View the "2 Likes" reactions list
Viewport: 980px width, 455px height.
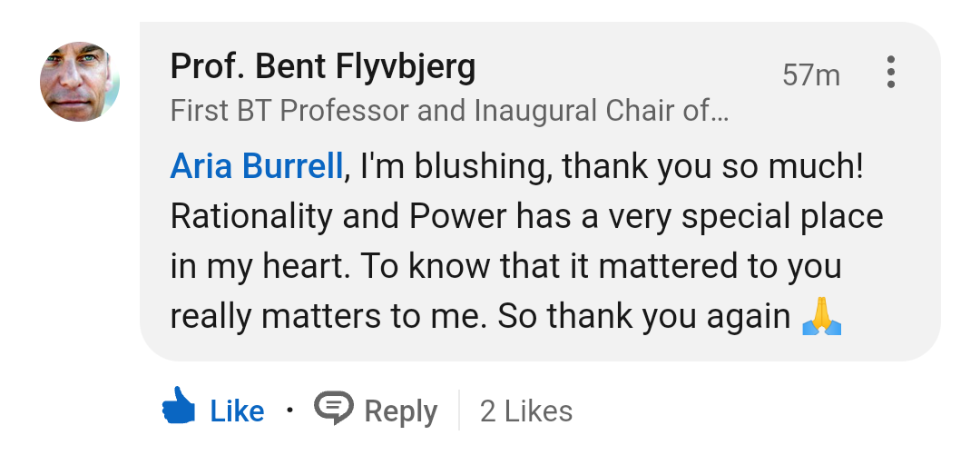(x=526, y=411)
